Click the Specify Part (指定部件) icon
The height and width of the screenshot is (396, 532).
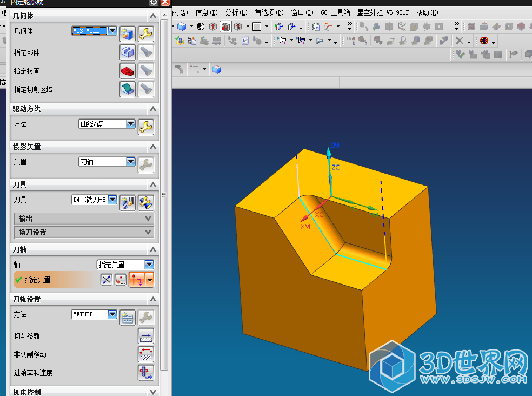point(127,52)
